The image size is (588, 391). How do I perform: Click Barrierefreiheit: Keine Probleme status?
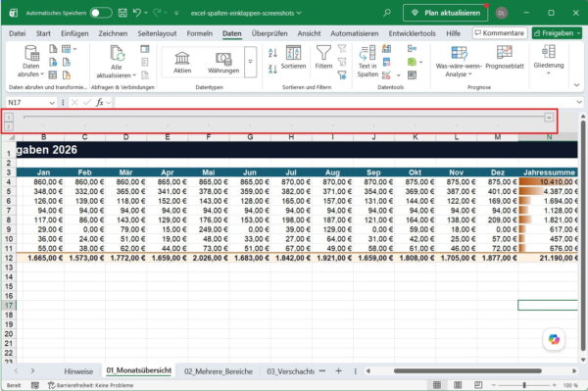(x=90, y=385)
